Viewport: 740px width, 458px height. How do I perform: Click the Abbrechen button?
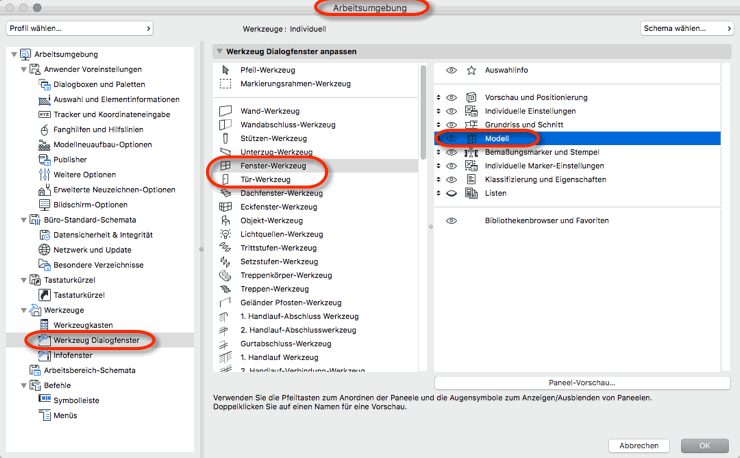coord(639,445)
